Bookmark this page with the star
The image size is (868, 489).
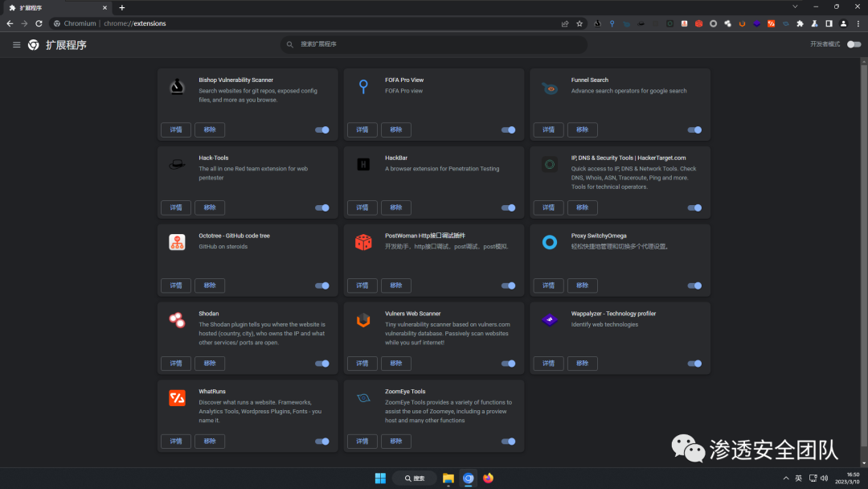pyautogui.click(x=579, y=24)
